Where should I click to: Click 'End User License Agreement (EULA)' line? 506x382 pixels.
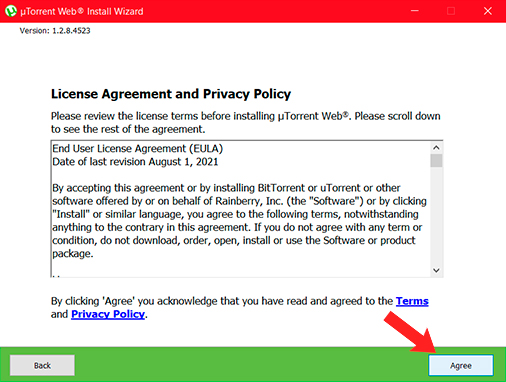click(137, 148)
